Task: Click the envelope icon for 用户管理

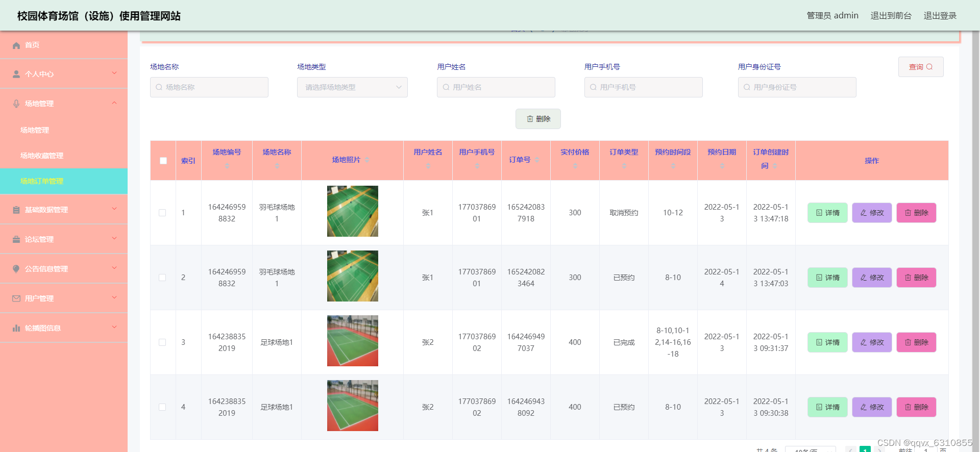Action: pyautogui.click(x=16, y=298)
